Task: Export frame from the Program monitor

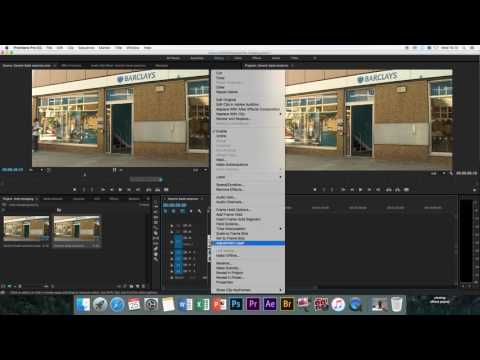Action: pyautogui.click(x=406, y=190)
